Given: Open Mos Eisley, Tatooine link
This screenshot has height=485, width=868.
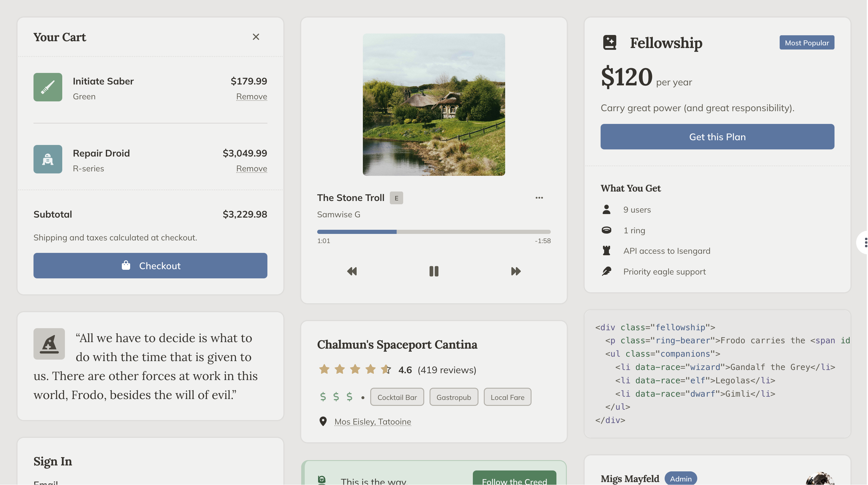Looking at the screenshot, I should [373, 422].
